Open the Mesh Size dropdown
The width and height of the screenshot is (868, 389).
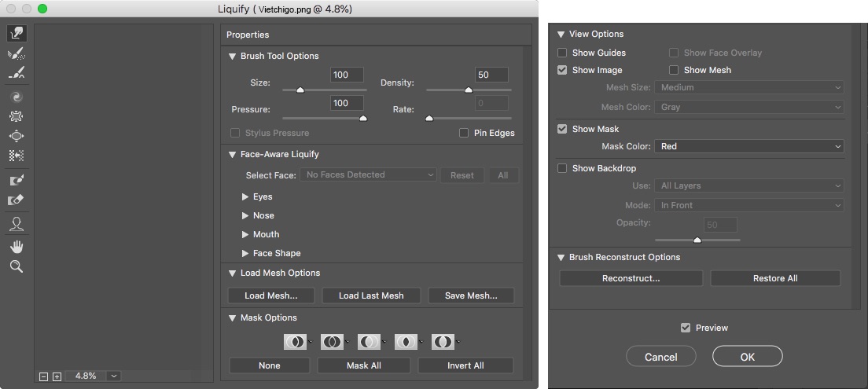(749, 87)
